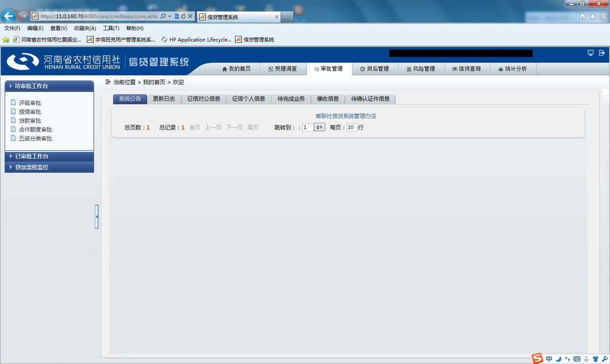
Task: Click the 上一页 pagination link
Action: pos(213,127)
